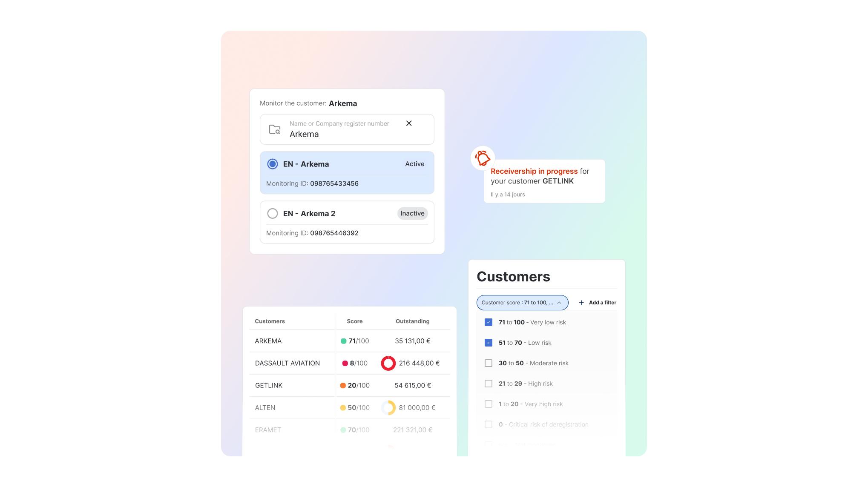868x487 pixels.
Task: Check 21 to 29 High risk
Action: (x=489, y=384)
